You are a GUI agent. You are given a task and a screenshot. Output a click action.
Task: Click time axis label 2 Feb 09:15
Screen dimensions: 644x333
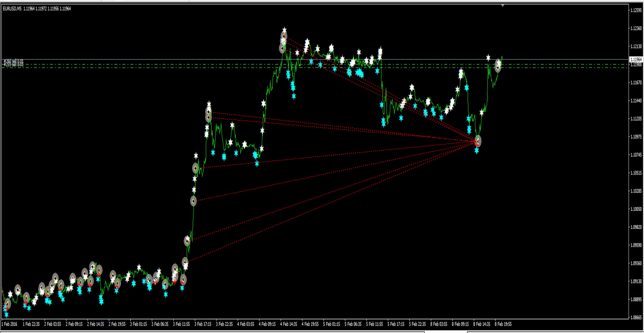[74, 324]
